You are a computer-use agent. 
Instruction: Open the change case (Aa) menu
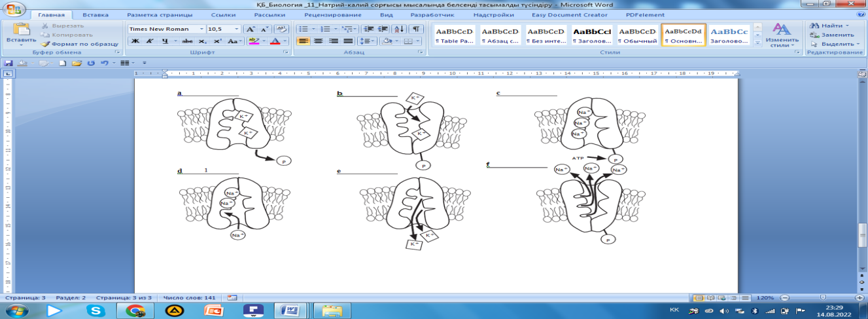point(234,41)
